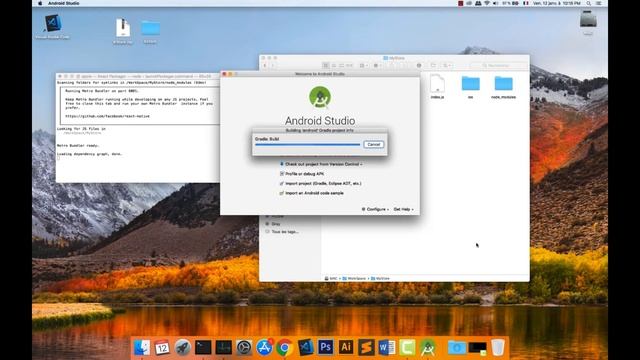Click the Wi-Fi status icon
This screenshot has height=360, width=640.
pyautogui.click(x=487, y=3)
